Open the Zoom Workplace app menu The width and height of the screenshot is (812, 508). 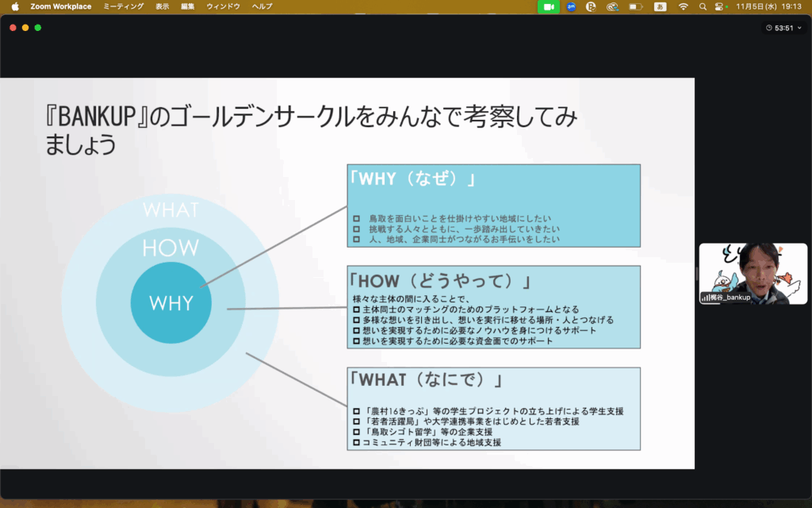tap(61, 6)
